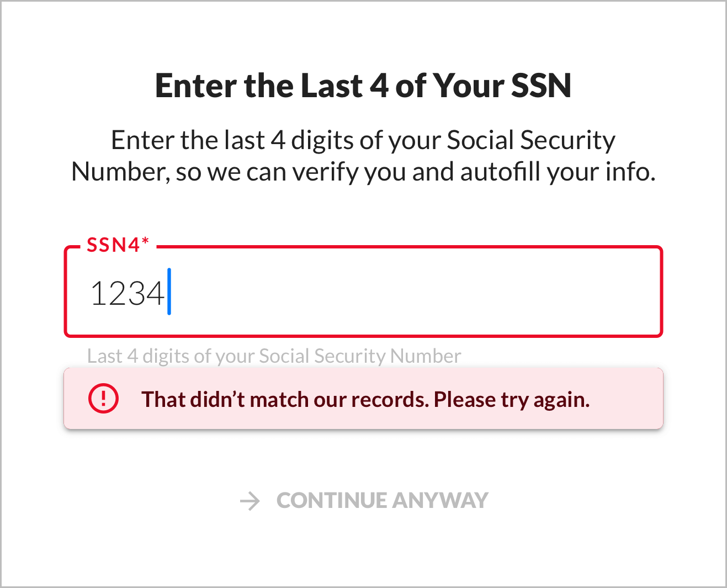
Task: Click the SSN4 field label
Action: (113, 245)
